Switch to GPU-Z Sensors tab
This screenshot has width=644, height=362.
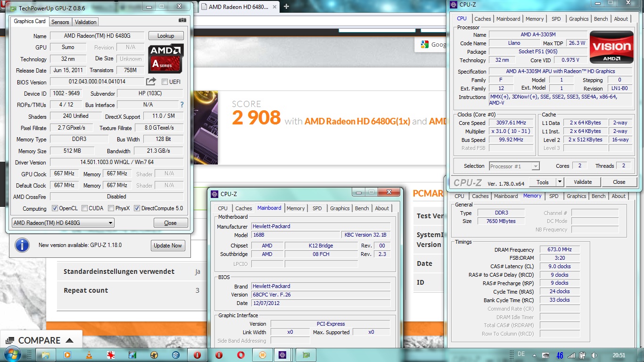60,22
